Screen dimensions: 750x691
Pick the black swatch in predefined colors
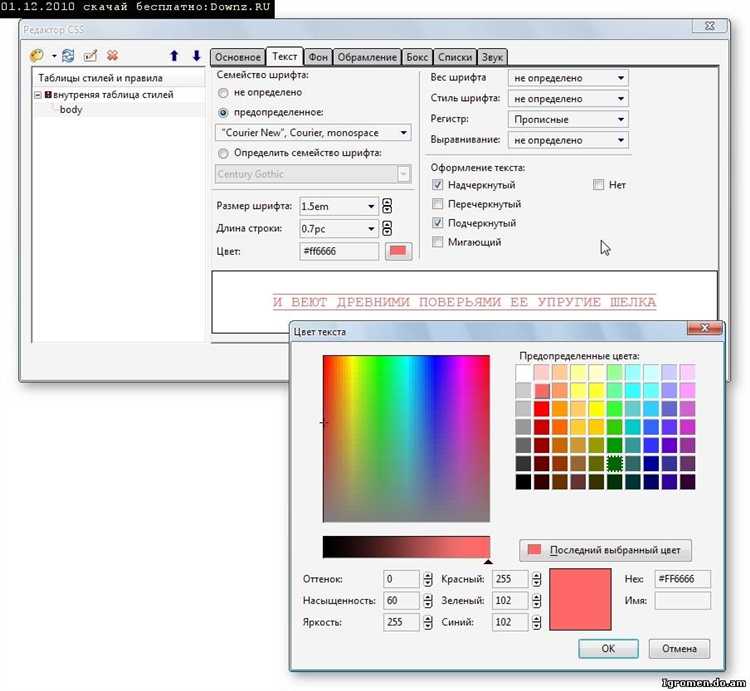click(x=524, y=481)
